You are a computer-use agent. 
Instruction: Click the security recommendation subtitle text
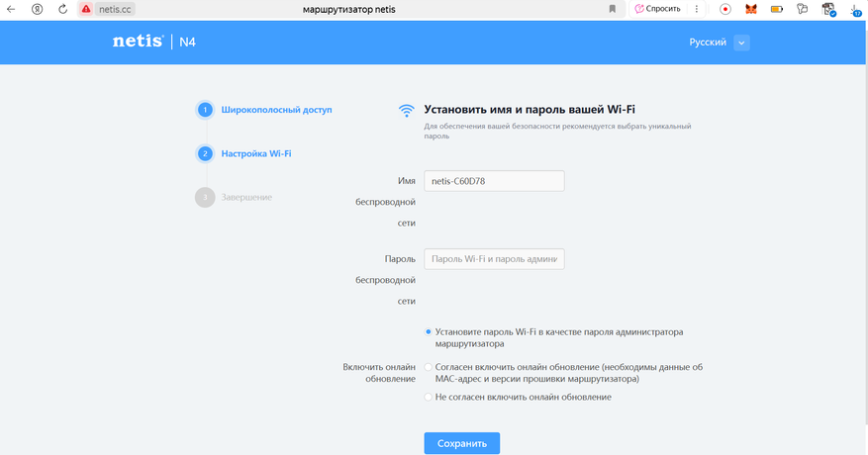[x=557, y=131]
